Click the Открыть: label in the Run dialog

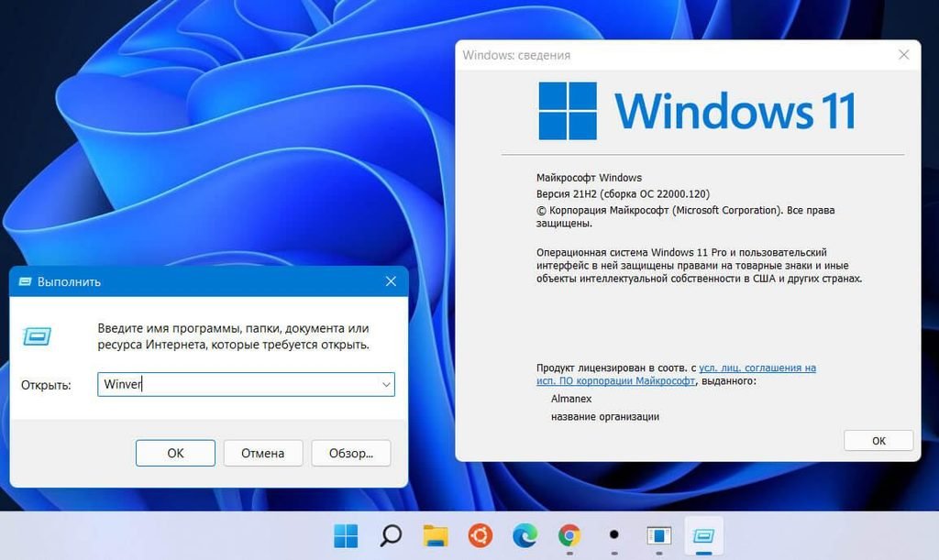(46, 385)
